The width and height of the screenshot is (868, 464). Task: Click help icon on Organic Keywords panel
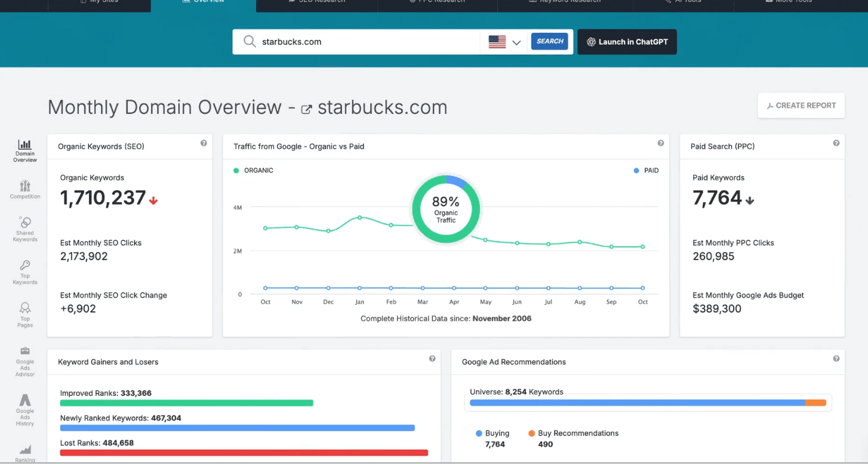tap(204, 143)
